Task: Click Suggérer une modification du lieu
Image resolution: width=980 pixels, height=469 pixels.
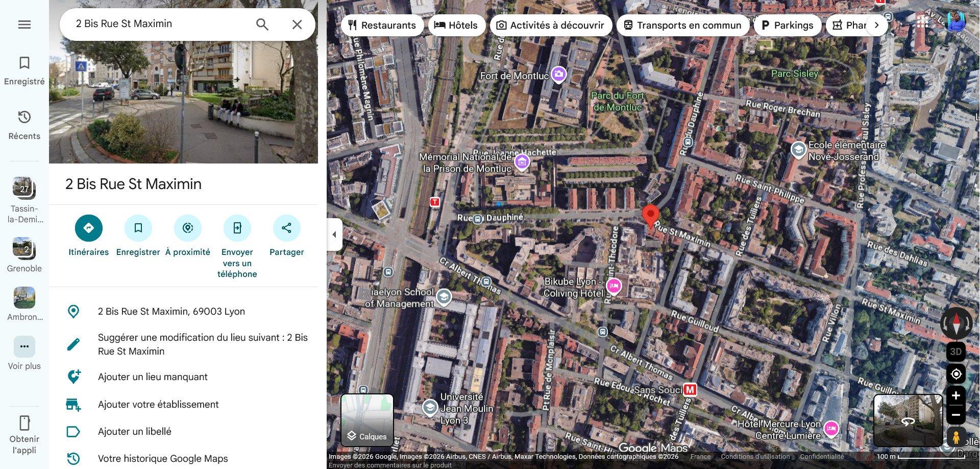Action: (x=183, y=344)
